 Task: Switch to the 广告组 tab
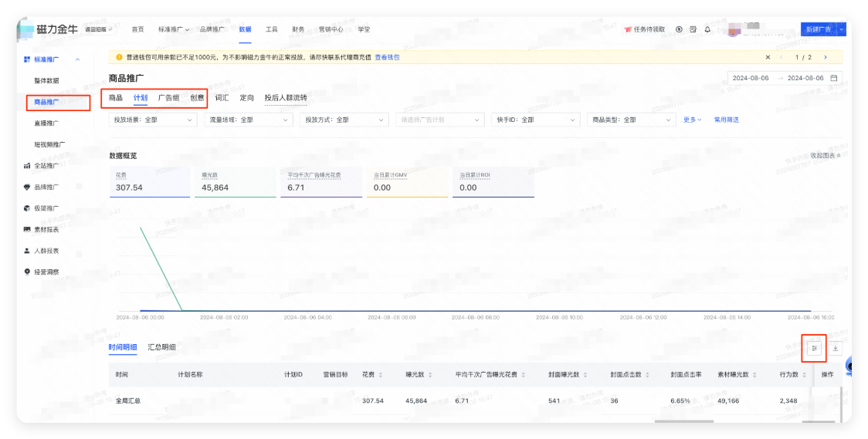click(169, 98)
